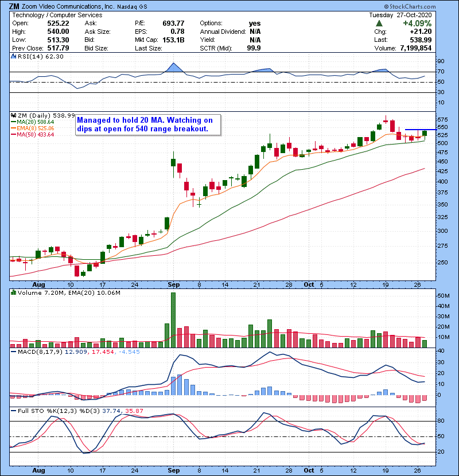Viewport: 459px width, 476px height.
Task: Click the StockCharts.com copyright label
Action: tap(410, 6)
